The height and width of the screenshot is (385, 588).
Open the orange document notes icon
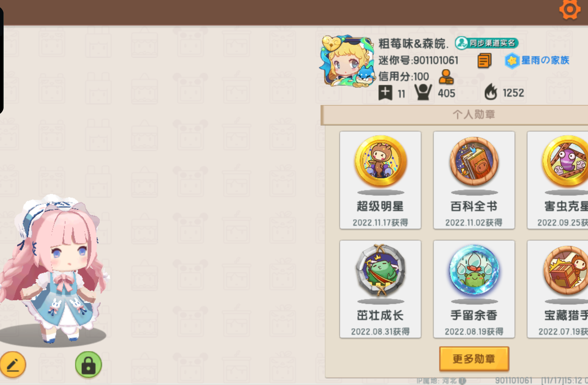pos(484,60)
